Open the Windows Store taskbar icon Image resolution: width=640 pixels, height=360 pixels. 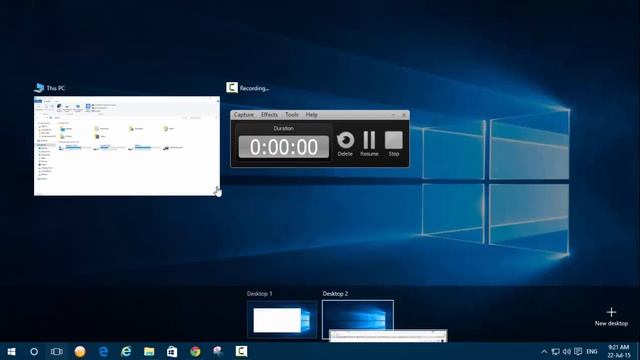click(172, 351)
